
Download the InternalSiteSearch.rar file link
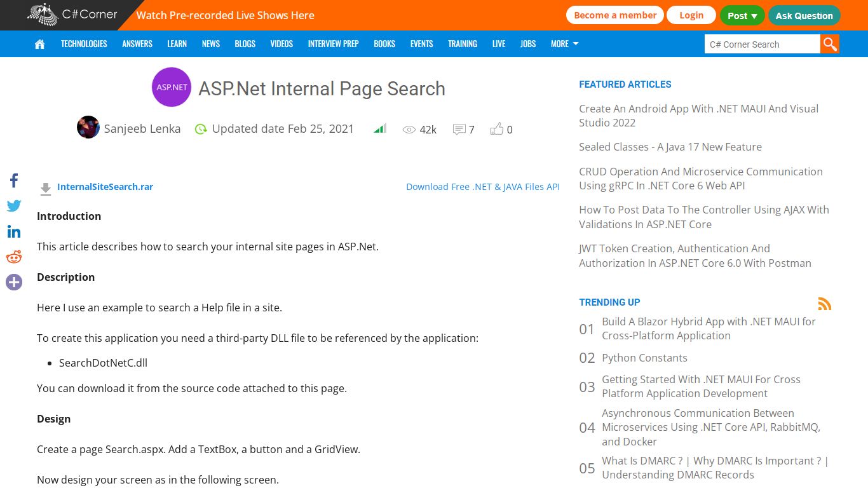105,187
